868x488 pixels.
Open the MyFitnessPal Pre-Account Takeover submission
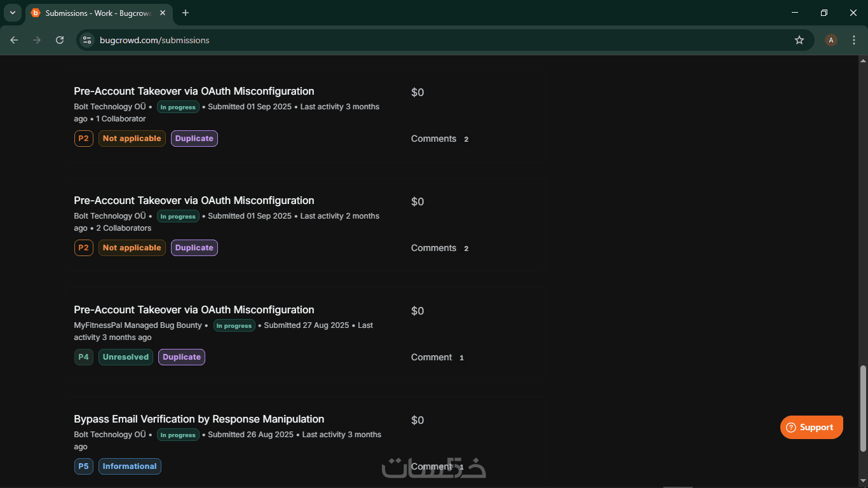194,310
